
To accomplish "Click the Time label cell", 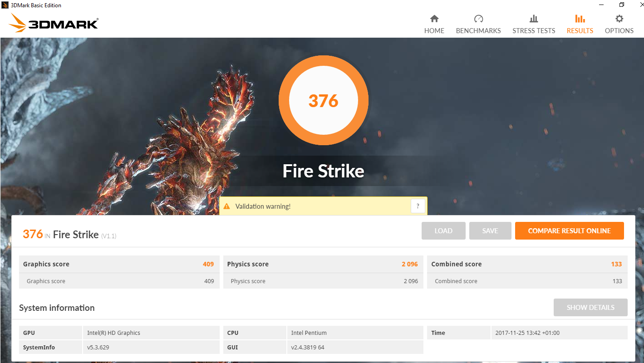I will tap(459, 333).
